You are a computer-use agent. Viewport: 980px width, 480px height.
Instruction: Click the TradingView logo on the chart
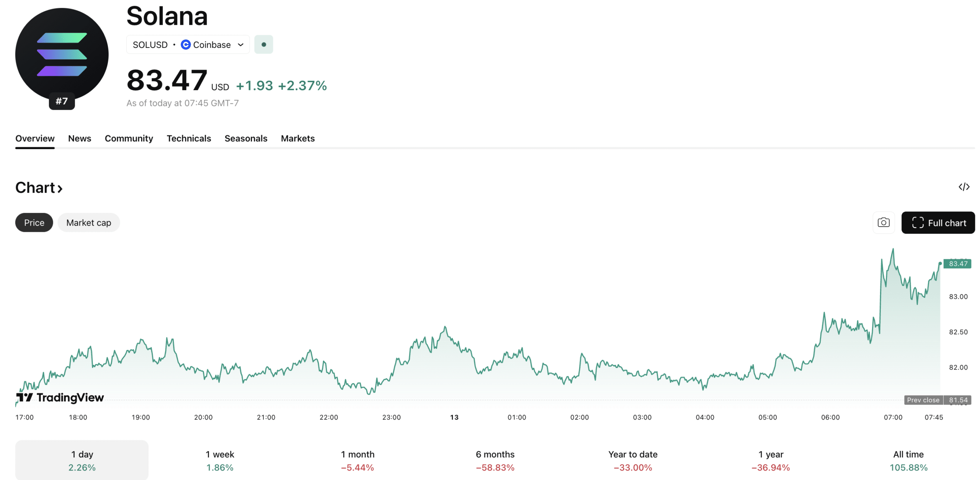click(x=60, y=398)
